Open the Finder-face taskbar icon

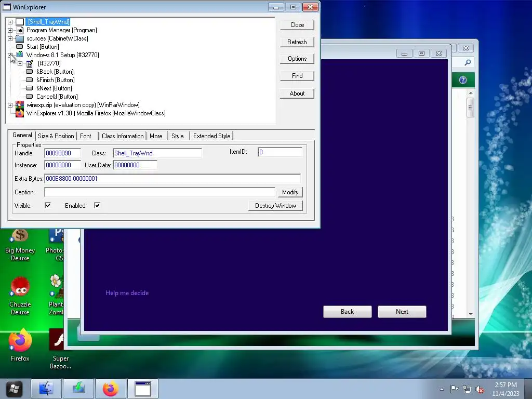pos(46,389)
